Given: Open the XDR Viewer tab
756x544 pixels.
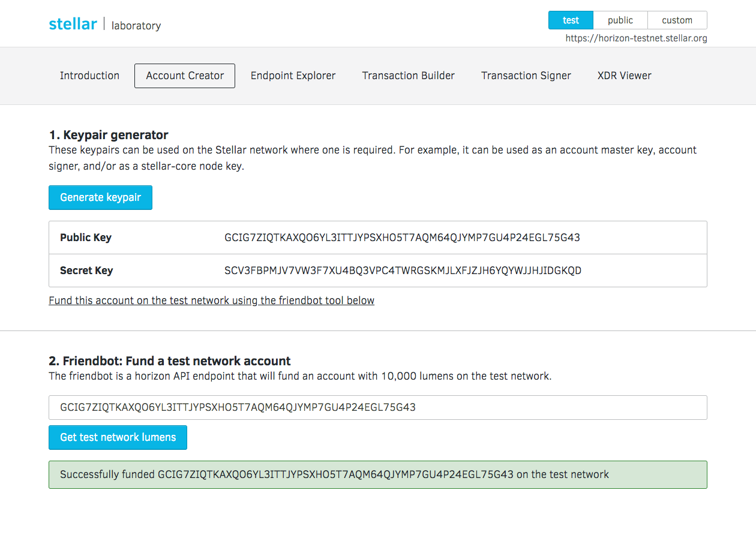Looking at the screenshot, I should coord(625,76).
